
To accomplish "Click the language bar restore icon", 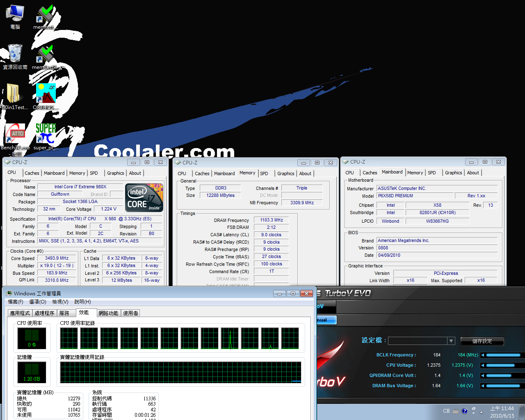I will (474, 409).
